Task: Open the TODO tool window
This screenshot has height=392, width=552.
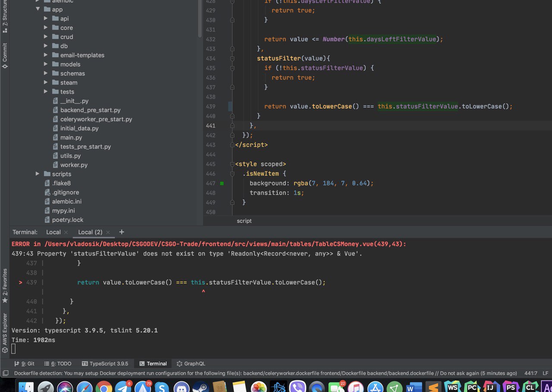Action: pos(58,364)
